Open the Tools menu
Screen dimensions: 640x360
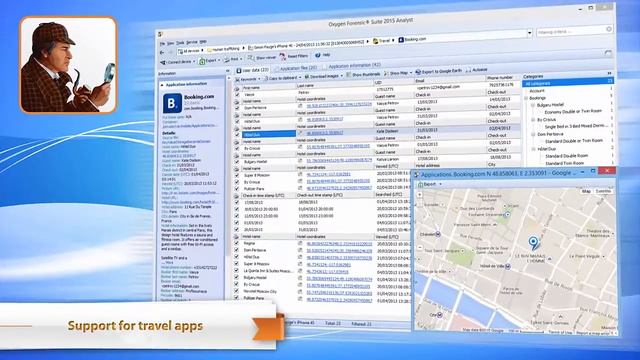tap(180, 43)
